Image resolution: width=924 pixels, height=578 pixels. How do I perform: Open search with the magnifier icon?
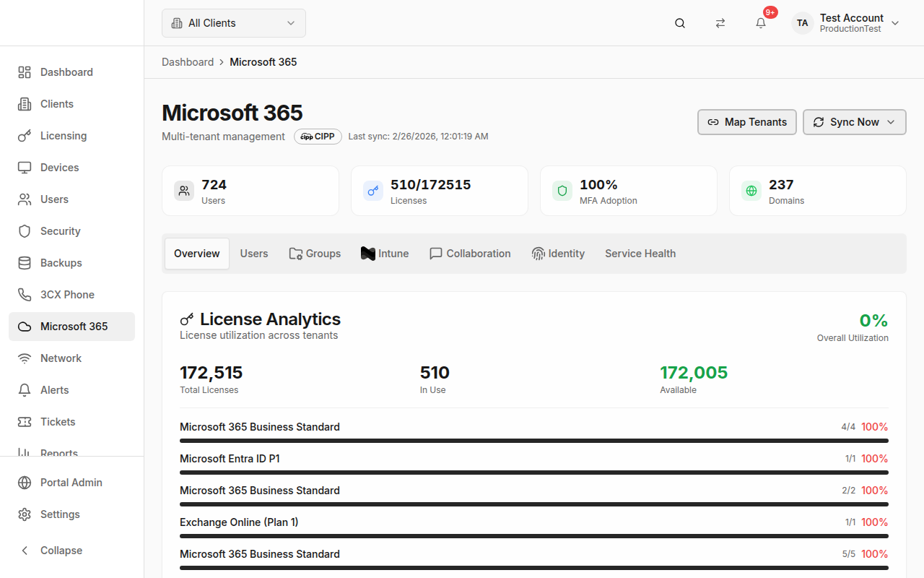click(x=680, y=23)
